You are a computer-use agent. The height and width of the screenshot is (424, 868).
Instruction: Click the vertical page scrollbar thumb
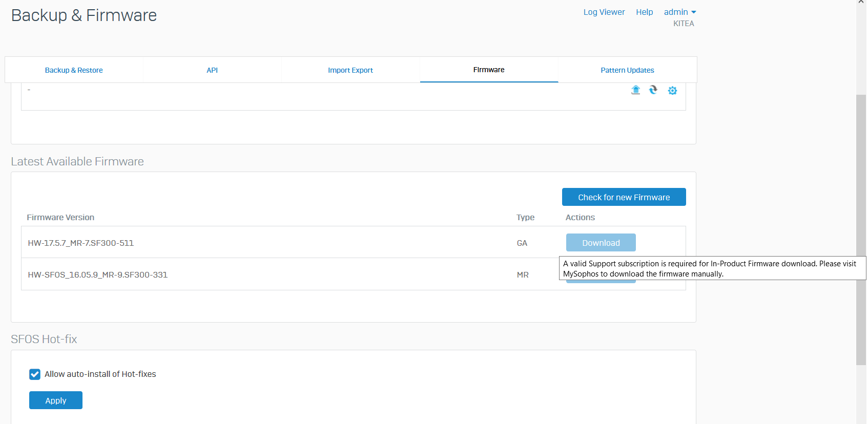click(861, 229)
